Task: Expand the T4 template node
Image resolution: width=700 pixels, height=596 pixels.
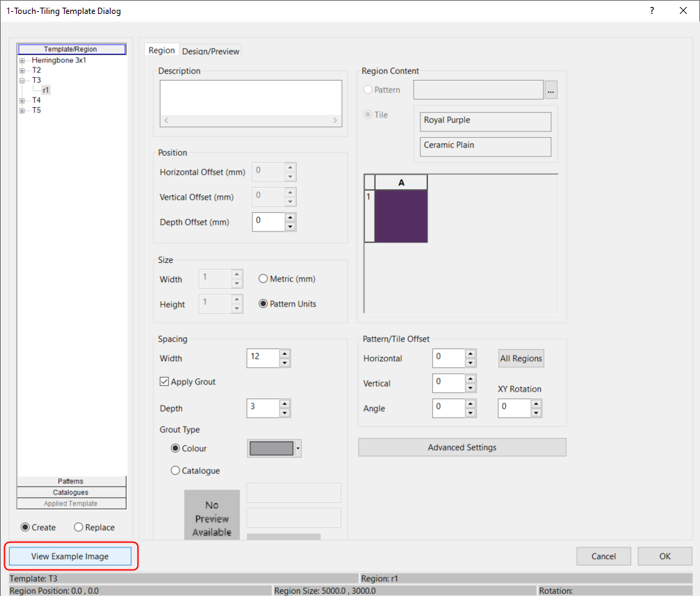Action: pos(22,101)
